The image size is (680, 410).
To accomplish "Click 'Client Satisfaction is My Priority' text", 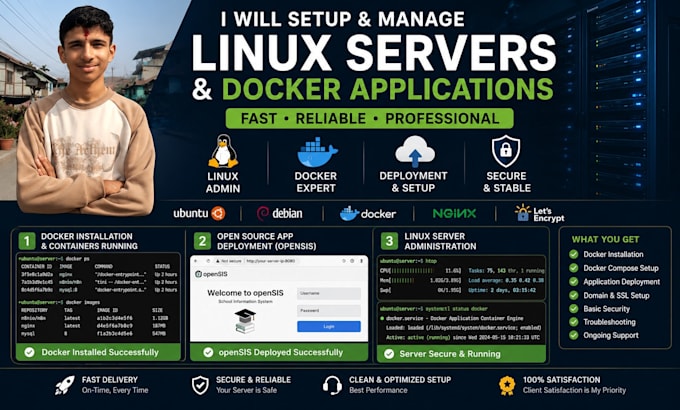I will 574,390.
